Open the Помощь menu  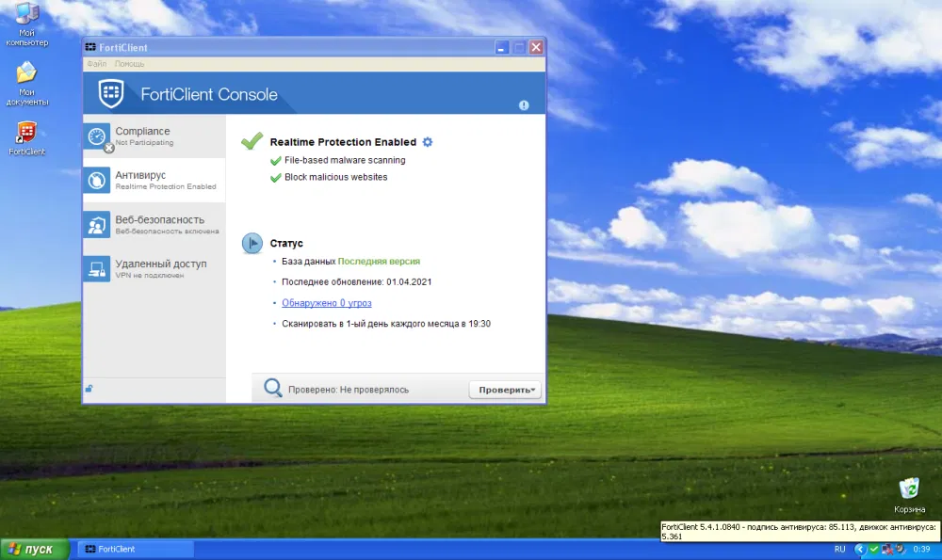pyautogui.click(x=129, y=64)
